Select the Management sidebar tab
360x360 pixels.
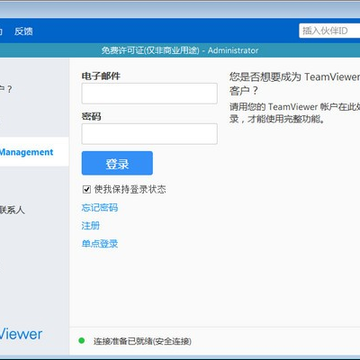tap(34, 152)
